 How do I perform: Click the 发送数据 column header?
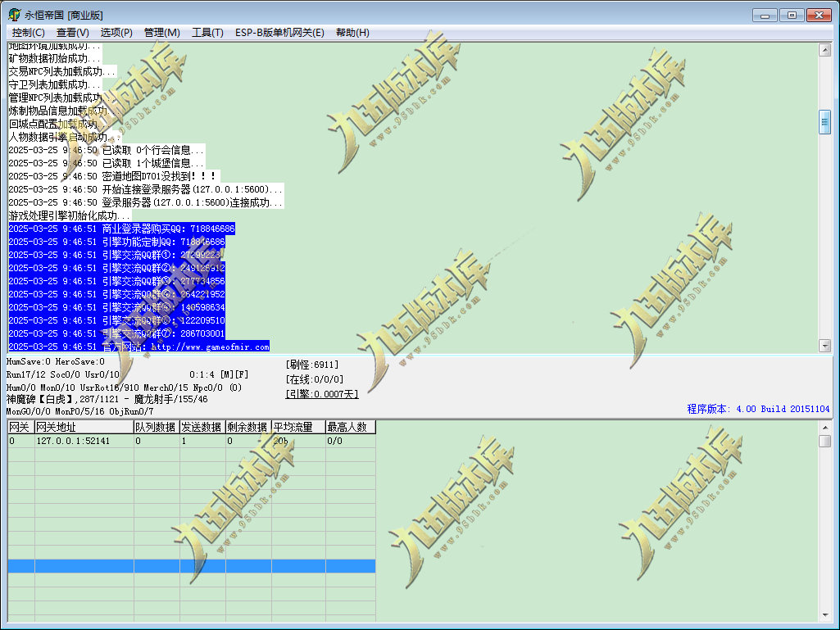[202, 427]
